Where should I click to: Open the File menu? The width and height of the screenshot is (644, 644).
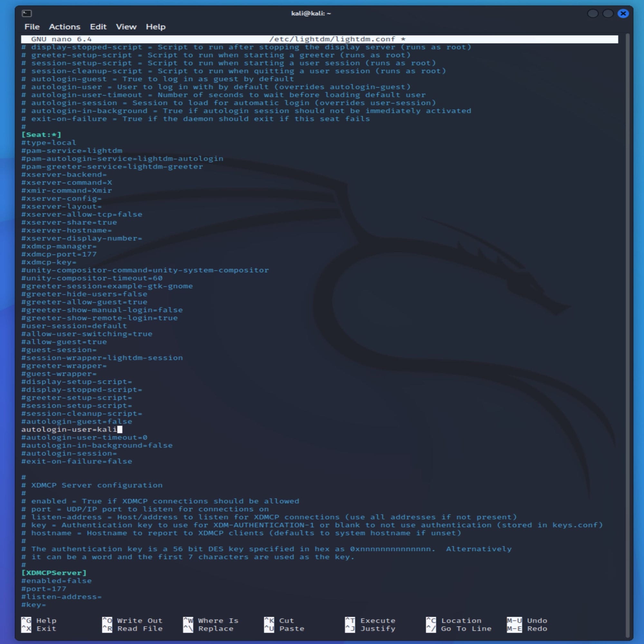pyautogui.click(x=32, y=27)
